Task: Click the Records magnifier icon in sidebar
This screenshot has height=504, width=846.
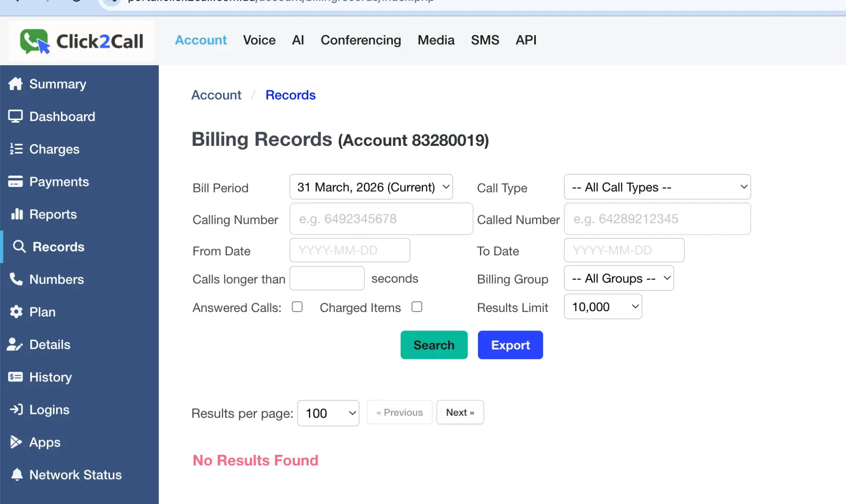Action: 19,246
